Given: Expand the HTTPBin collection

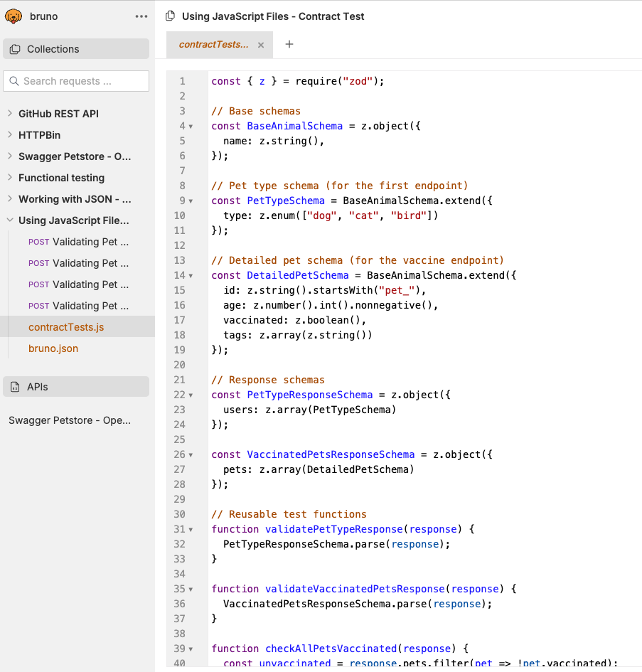Looking at the screenshot, I should click(10, 135).
